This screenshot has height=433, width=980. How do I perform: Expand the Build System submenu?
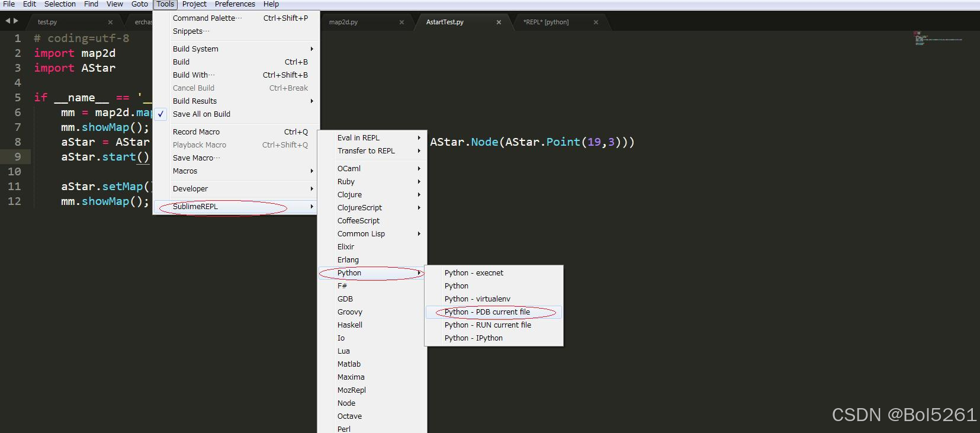coord(236,49)
